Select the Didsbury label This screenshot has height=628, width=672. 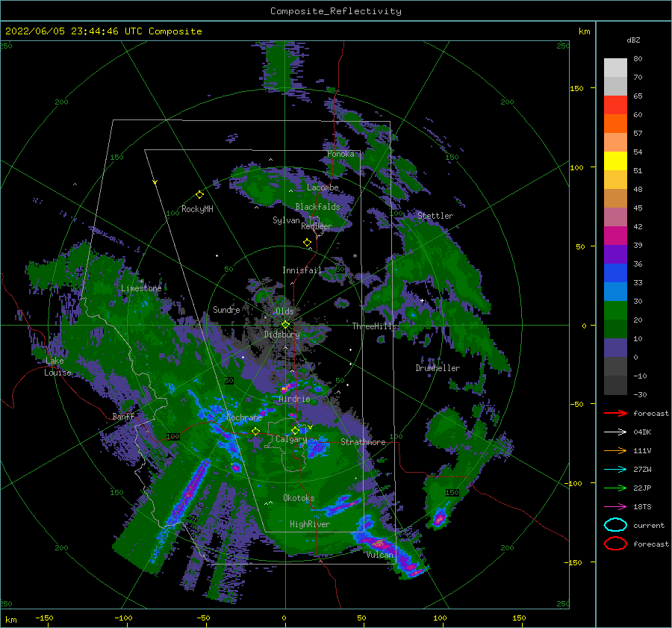[282, 335]
